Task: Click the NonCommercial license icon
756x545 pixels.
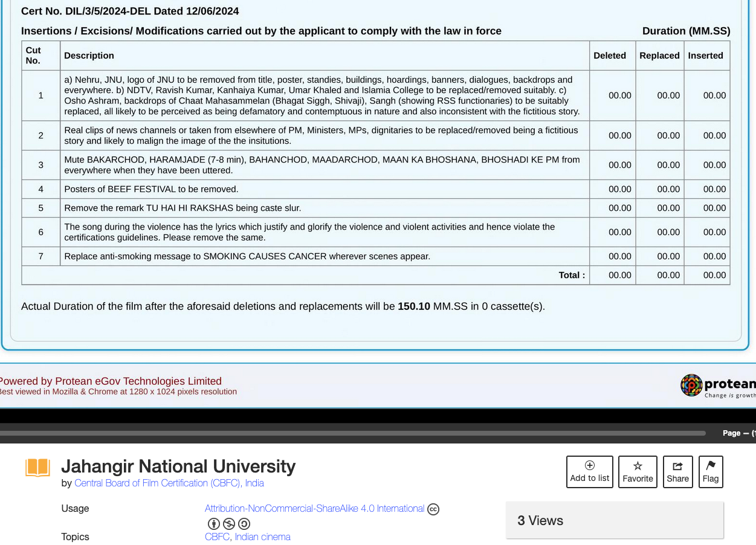Action: [x=228, y=524]
